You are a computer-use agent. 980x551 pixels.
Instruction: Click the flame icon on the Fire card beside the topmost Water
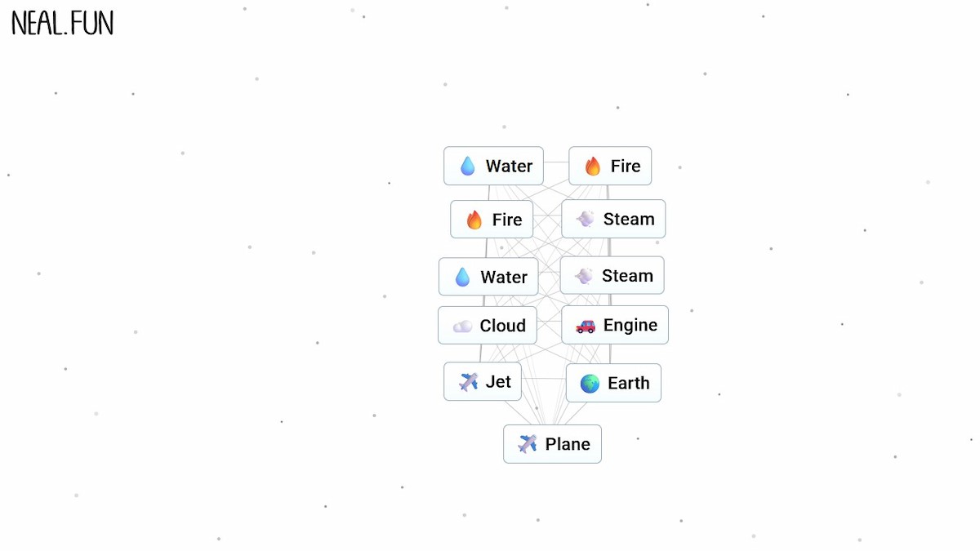[593, 167]
